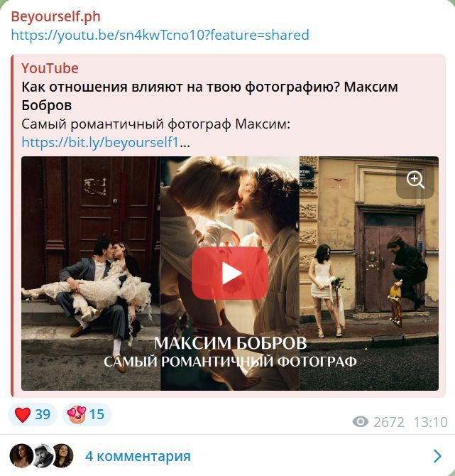The width and height of the screenshot is (455, 476).
Task: Open the 4 комментария thread
Action: pyautogui.click(x=138, y=456)
